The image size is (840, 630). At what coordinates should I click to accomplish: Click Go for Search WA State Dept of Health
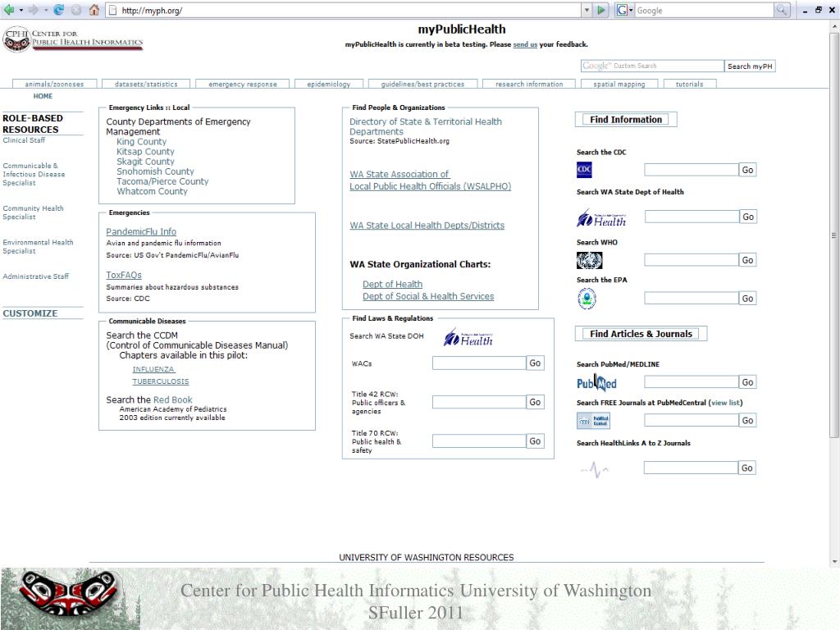pyautogui.click(x=748, y=217)
